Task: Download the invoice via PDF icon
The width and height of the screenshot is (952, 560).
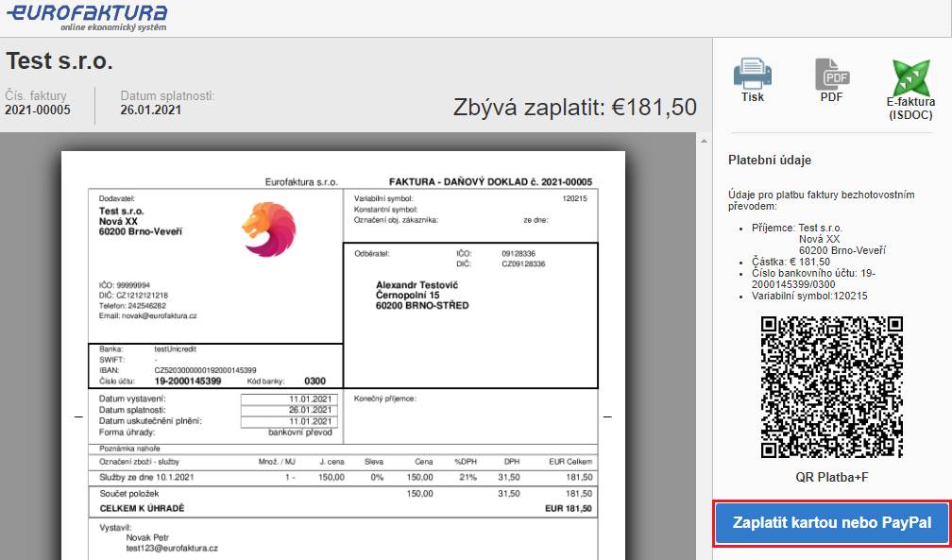Action: (x=832, y=75)
